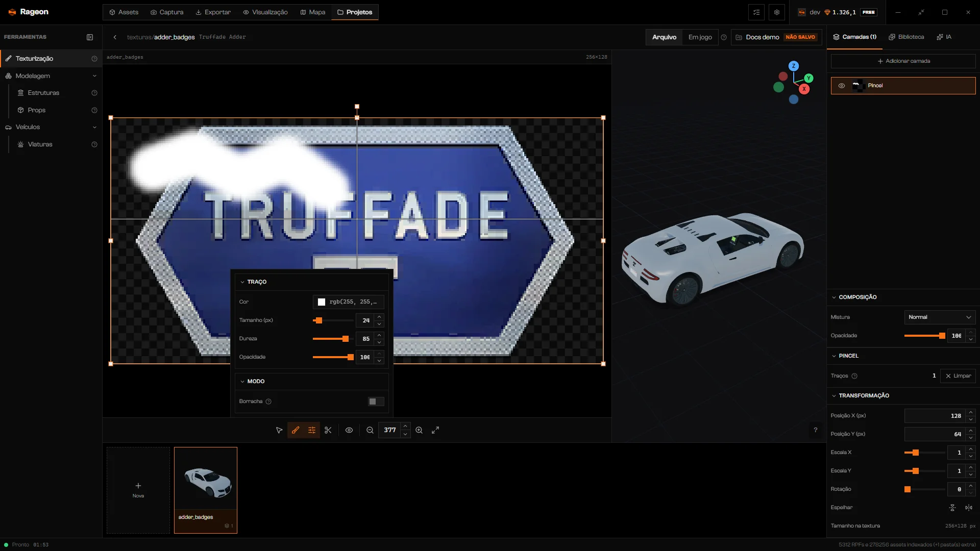Open settings gear in header
The height and width of the screenshot is (551, 980).
click(x=777, y=12)
